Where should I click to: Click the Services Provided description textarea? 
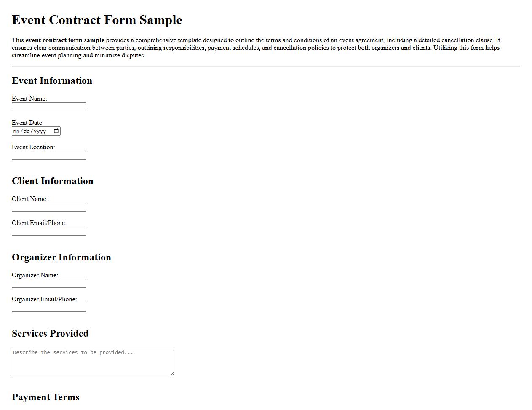click(93, 360)
